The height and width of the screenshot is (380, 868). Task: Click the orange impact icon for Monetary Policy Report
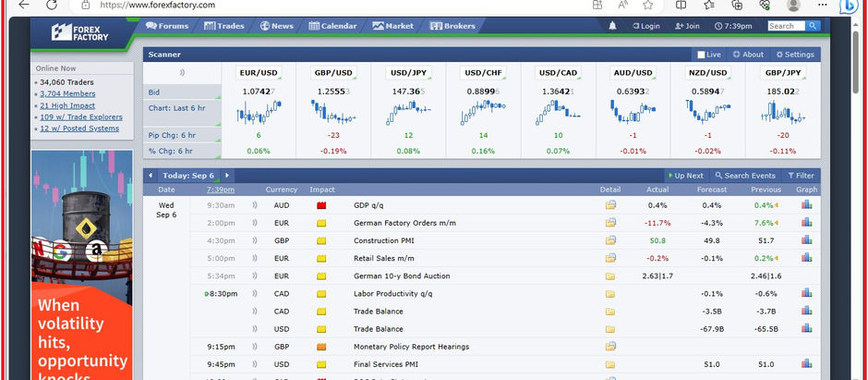click(x=321, y=347)
